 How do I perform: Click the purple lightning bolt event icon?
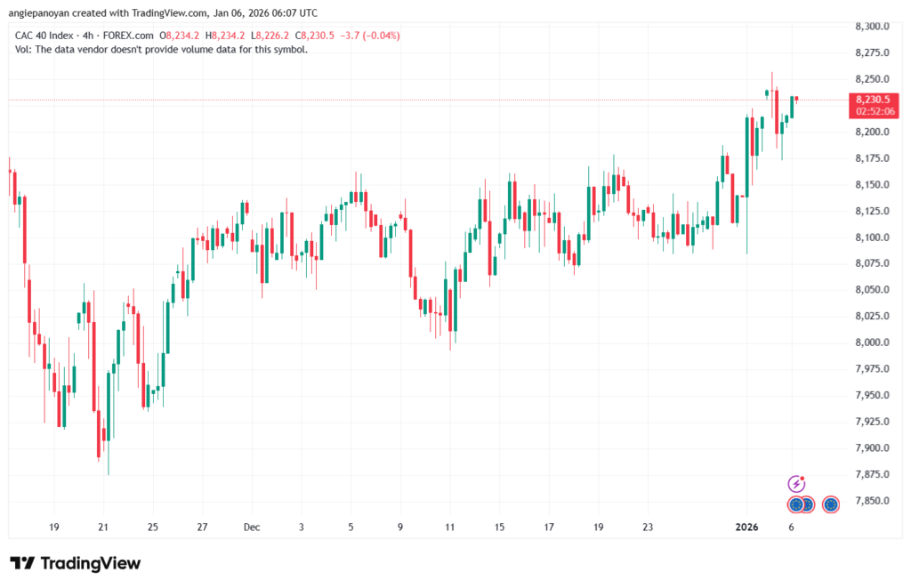797,483
